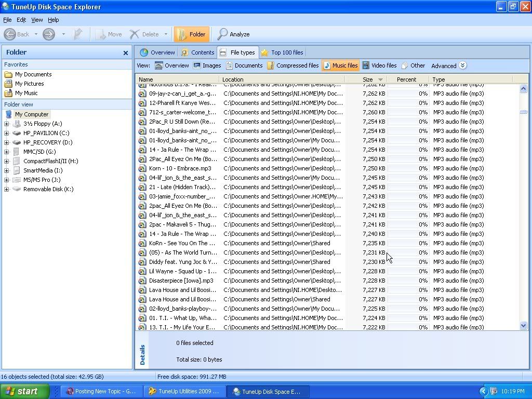The image size is (532, 399).
Task: Click the mp3 icon for KoRn - See You On The
Action: [x=142, y=243]
